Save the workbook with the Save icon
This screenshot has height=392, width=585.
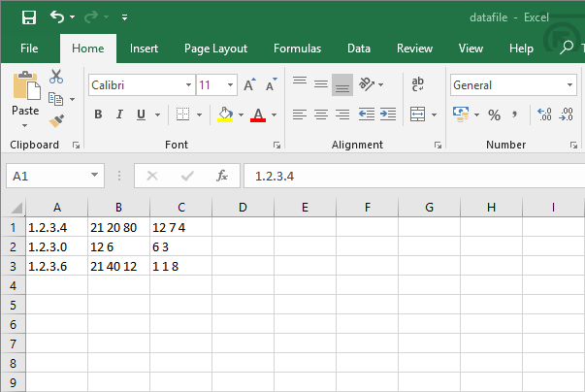point(29,17)
